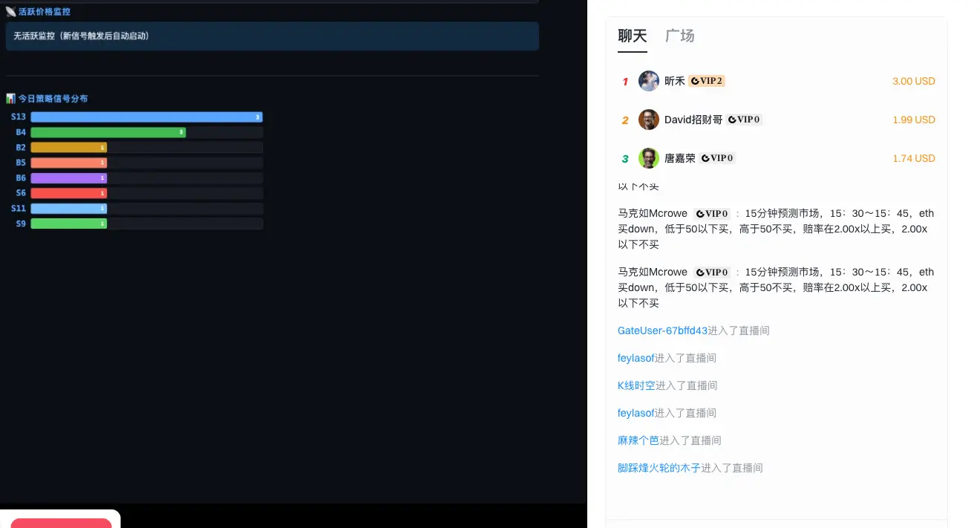This screenshot has width=980, height=528.
Task: Click the green B4 signal bar
Action: [x=108, y=132]
